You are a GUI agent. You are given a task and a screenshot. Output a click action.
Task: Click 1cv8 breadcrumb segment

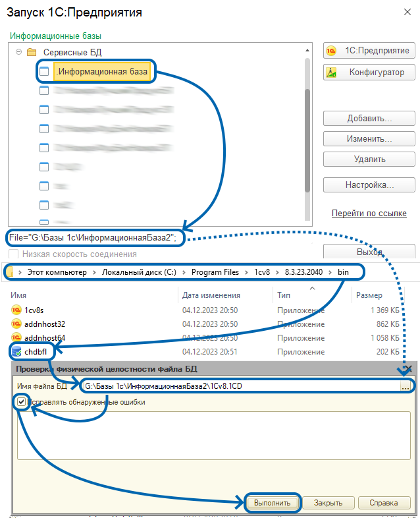pyautogui.click(x=262, y=272)
